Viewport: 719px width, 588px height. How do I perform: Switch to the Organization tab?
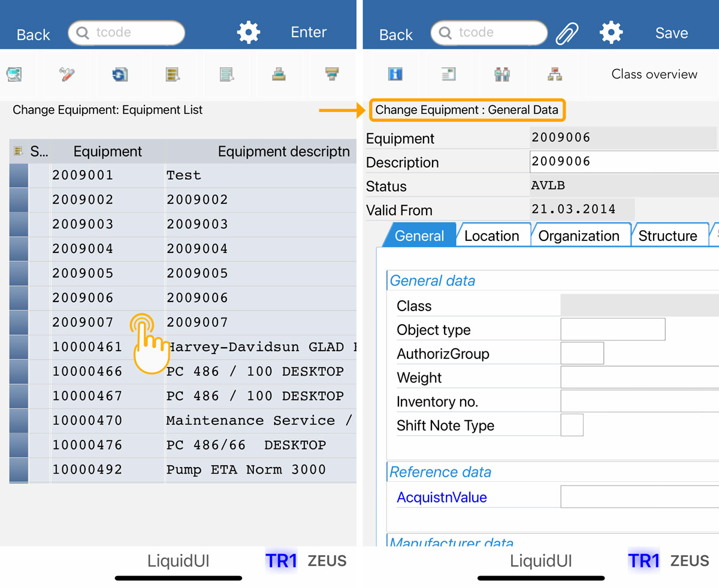click(578, 236)
